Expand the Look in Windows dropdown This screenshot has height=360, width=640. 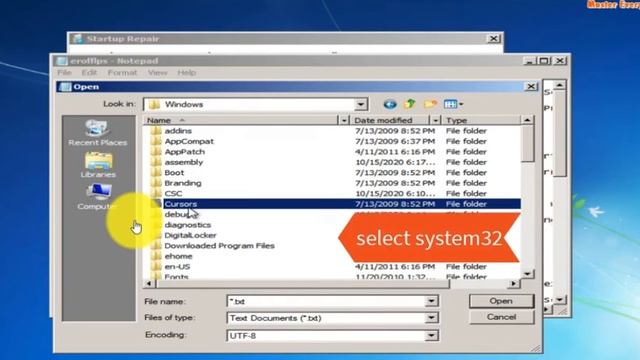pos(360,104)
